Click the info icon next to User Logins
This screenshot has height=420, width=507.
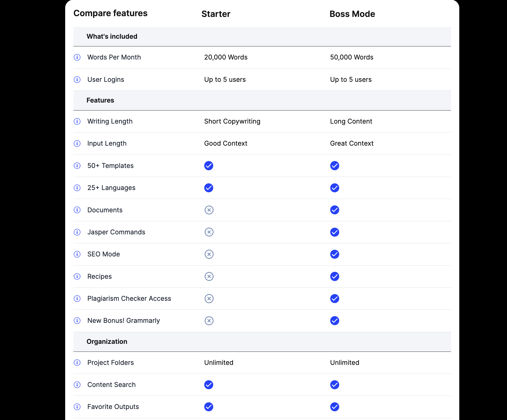point(77,79)
